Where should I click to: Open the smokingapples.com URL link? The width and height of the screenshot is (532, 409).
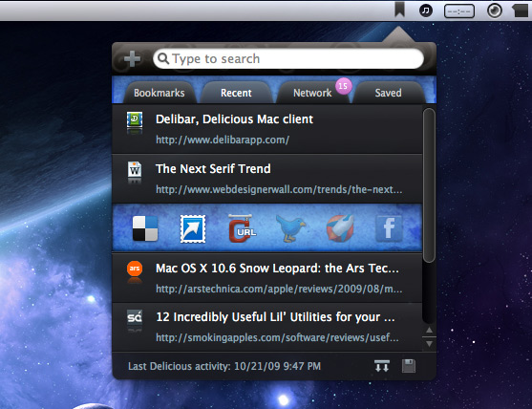[277, 337]
